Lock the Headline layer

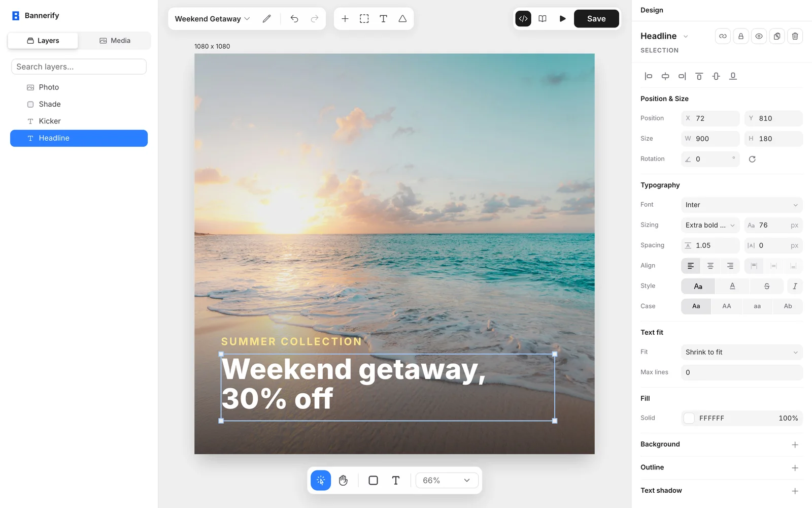741,36
